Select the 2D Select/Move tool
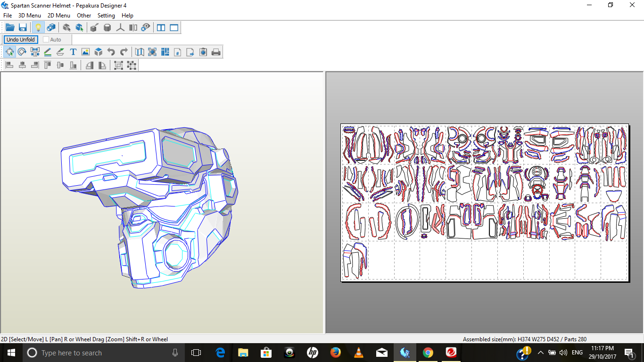This screenshot has height=362, width=644. pos(9,52)
